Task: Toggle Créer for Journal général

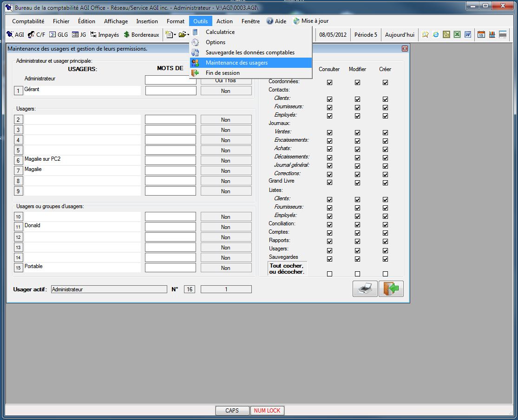Action: point(385,166)
